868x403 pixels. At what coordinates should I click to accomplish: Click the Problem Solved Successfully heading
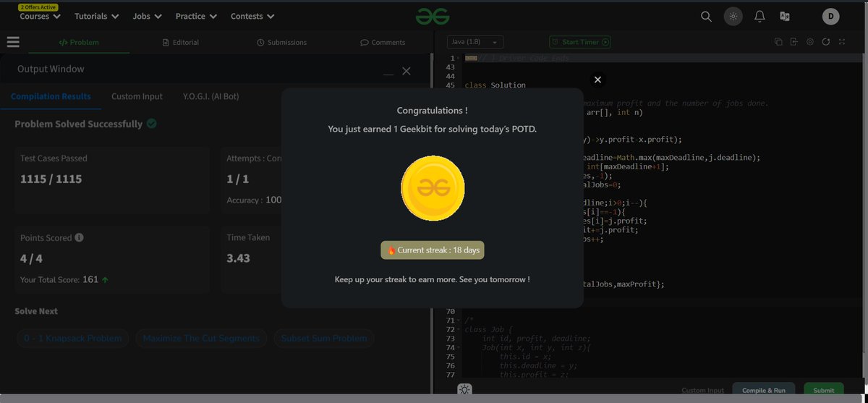tap(78, 124)
